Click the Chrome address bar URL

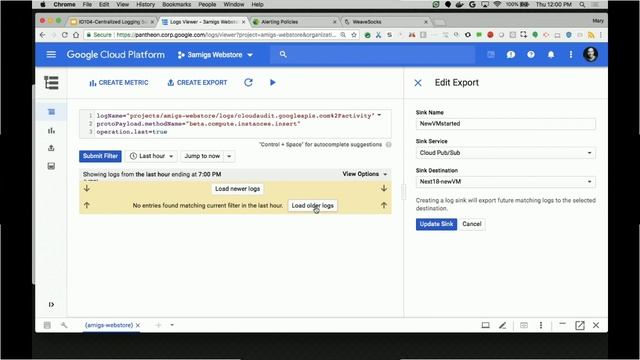tap(226, 35)
